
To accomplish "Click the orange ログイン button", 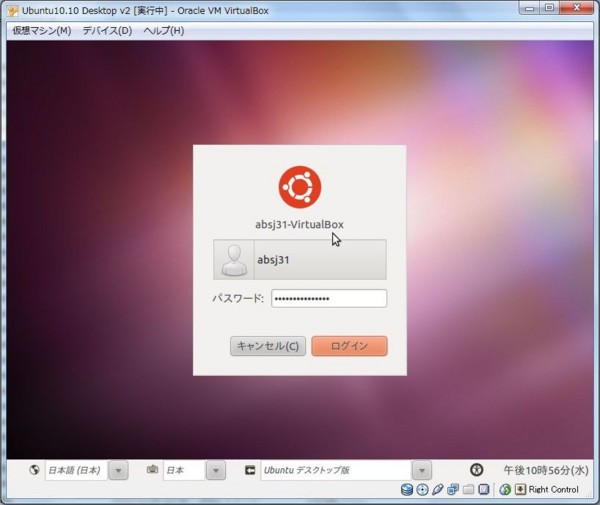I will click(349, 346).
